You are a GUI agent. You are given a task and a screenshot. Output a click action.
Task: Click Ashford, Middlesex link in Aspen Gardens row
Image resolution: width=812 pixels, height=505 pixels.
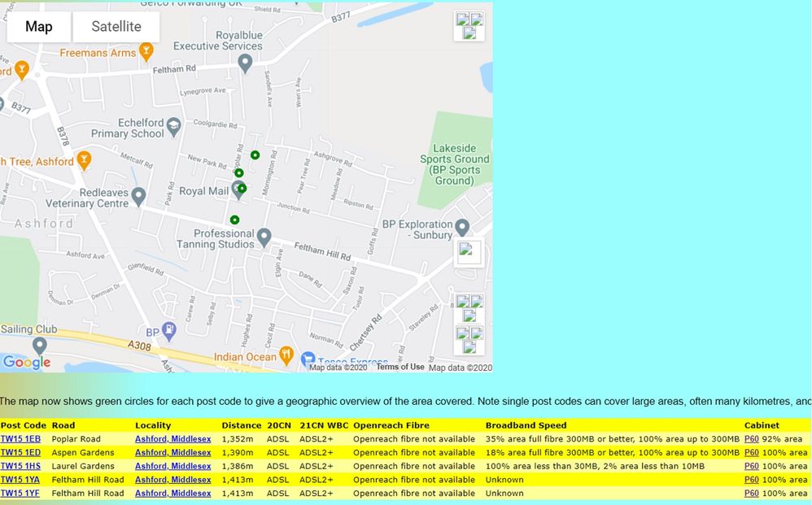pyautogui.click(x=172, y=452)
